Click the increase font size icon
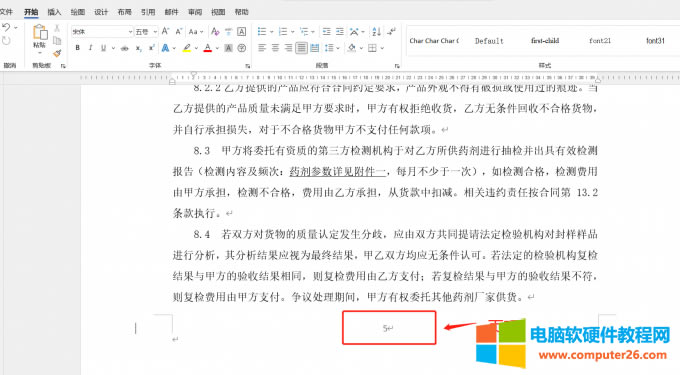The height and width of the screenshot is (375, 680). pos(165,31)
